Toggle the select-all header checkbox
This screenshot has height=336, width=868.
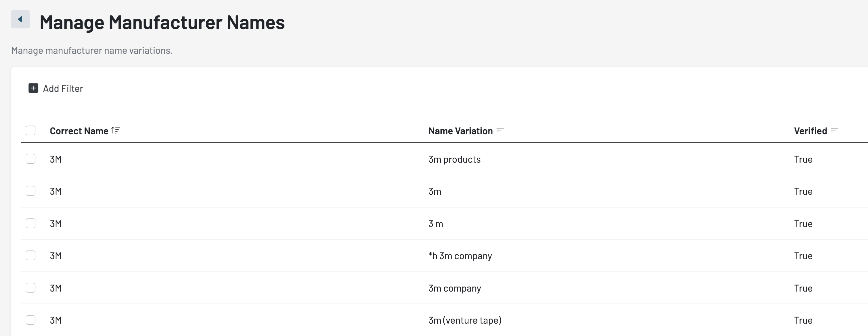coord(31,130)
